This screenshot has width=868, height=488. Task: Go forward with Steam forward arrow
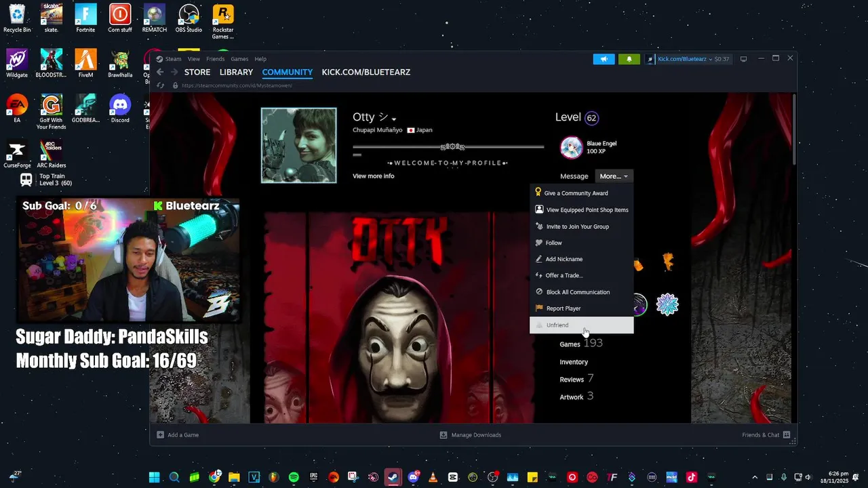tap(174, 72)
